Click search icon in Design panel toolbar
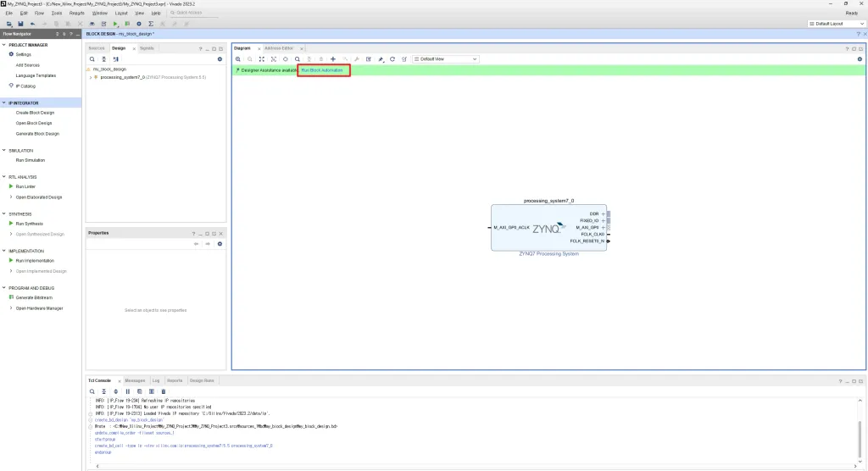 pos(92,59)
